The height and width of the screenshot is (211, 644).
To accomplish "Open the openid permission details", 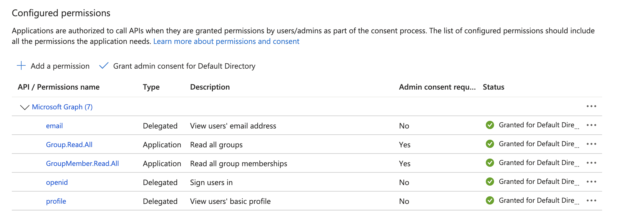I will pos(57,182).
